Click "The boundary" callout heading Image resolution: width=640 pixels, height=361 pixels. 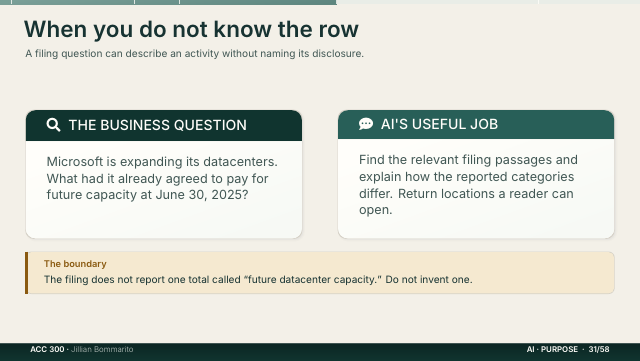[x=75, y=264]
